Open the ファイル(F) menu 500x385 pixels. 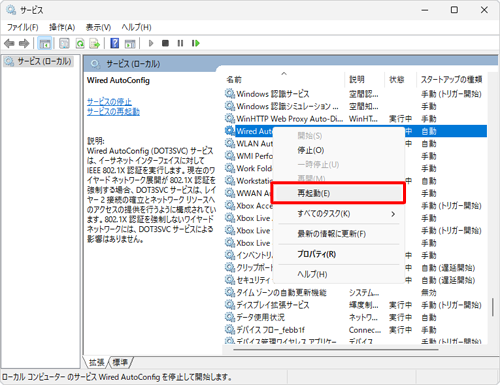pos(23,27)
